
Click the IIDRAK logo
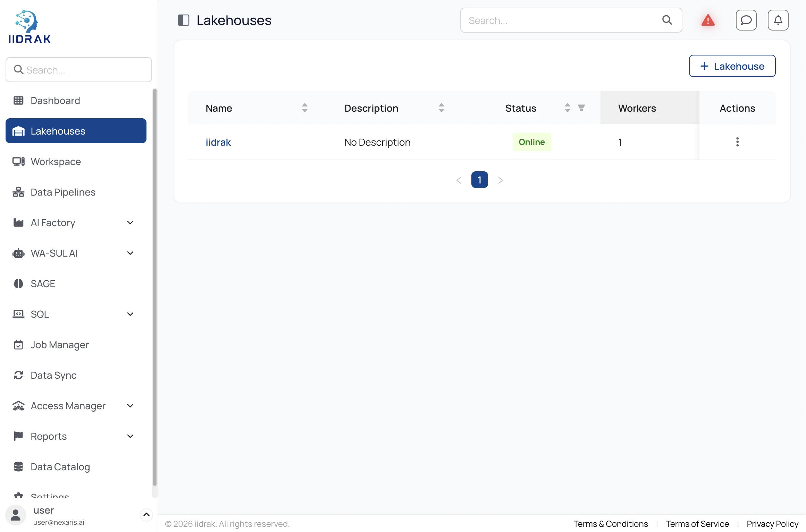30,27
